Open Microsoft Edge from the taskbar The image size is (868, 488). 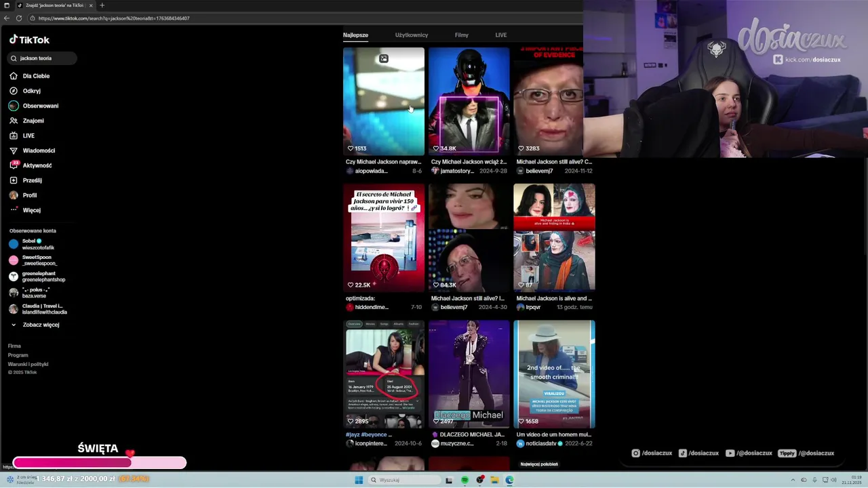tap(509, 480)
